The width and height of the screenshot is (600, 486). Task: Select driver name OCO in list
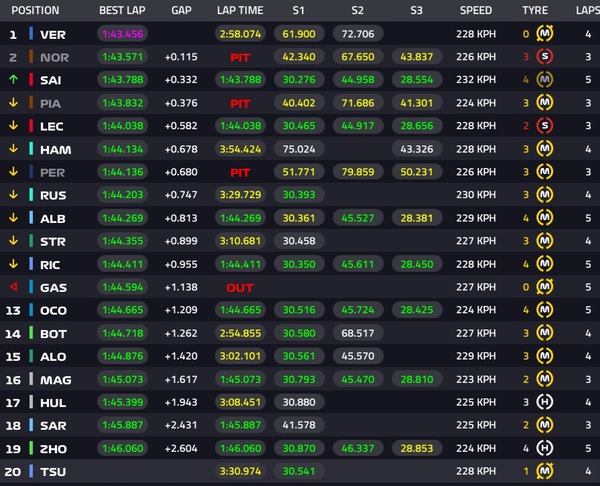click(54, 310)
